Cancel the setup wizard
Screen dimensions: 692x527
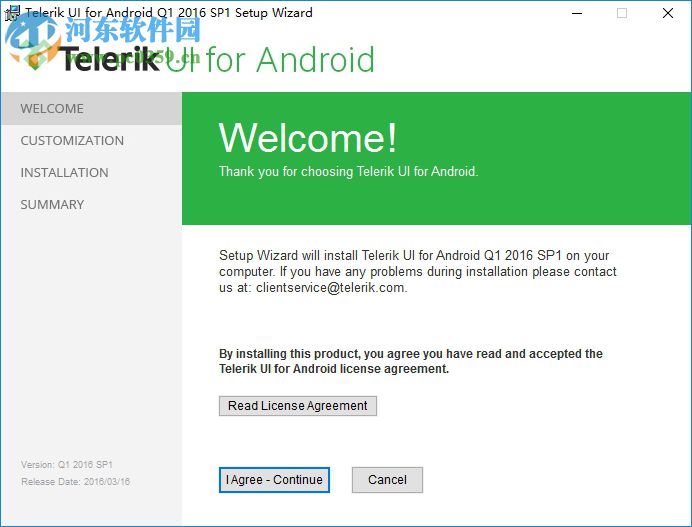pos(387,480)
